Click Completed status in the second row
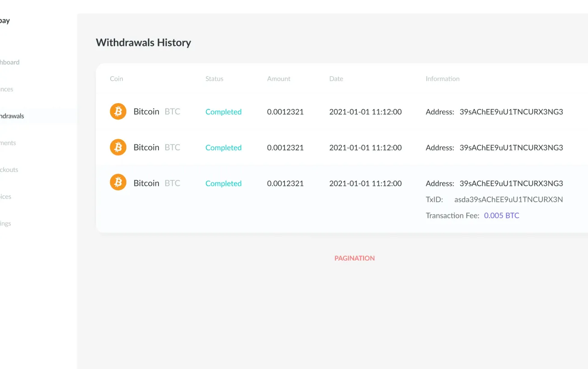The image size is (588, 369). (x=224, y=147)
